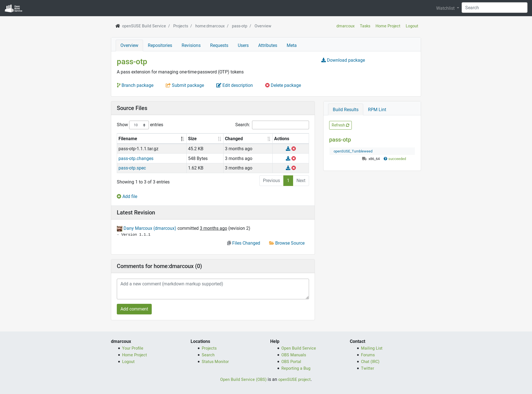
Task: Click Edit description link
Action: pos(234,85)
